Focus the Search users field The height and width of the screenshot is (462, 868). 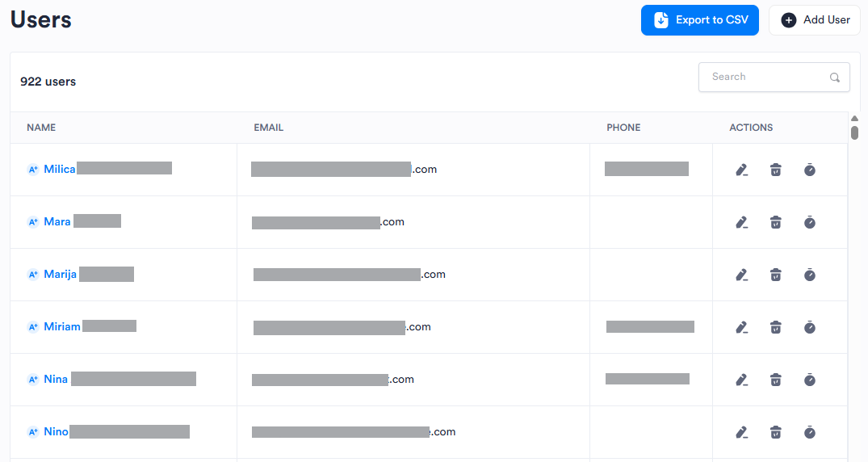(x=774, y=77)
